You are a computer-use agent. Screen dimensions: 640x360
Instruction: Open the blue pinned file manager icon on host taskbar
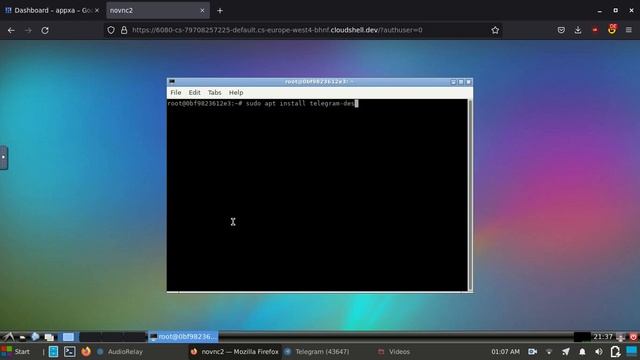53,351
